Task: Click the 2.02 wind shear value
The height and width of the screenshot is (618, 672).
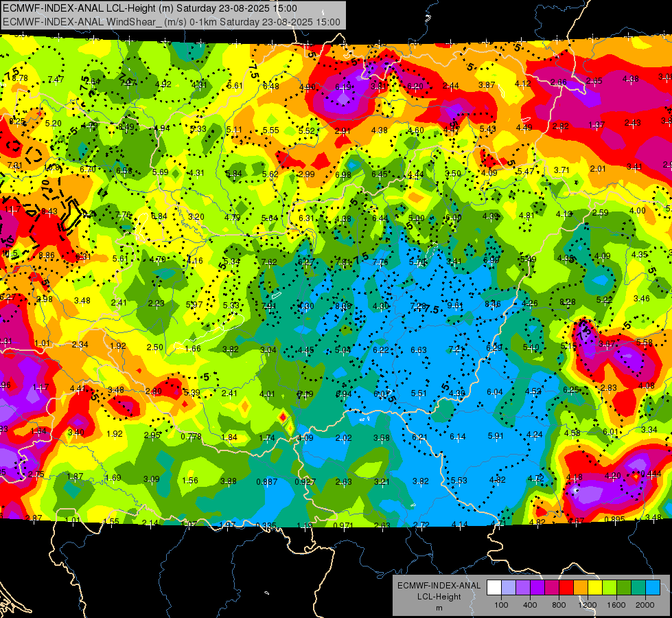Action: (344, 438)
